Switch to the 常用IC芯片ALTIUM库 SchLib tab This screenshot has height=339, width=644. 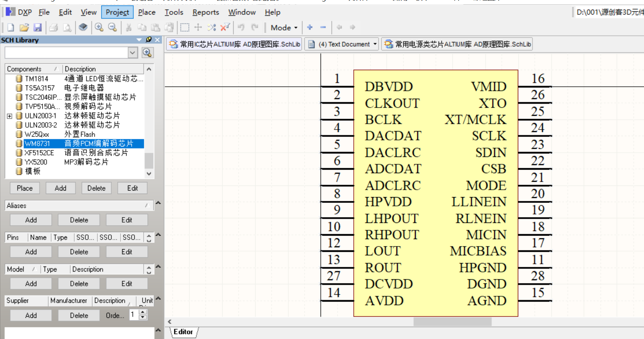[235, 44]
